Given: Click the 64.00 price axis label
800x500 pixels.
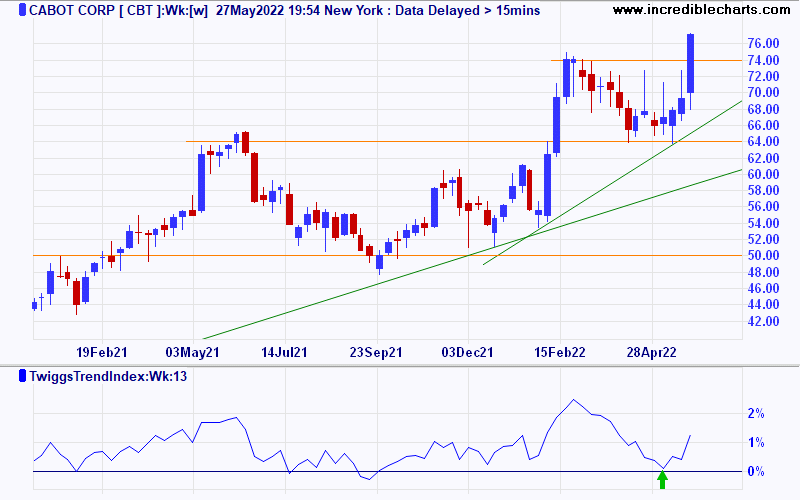Looking at the screenshot, I should pos(763,141).
